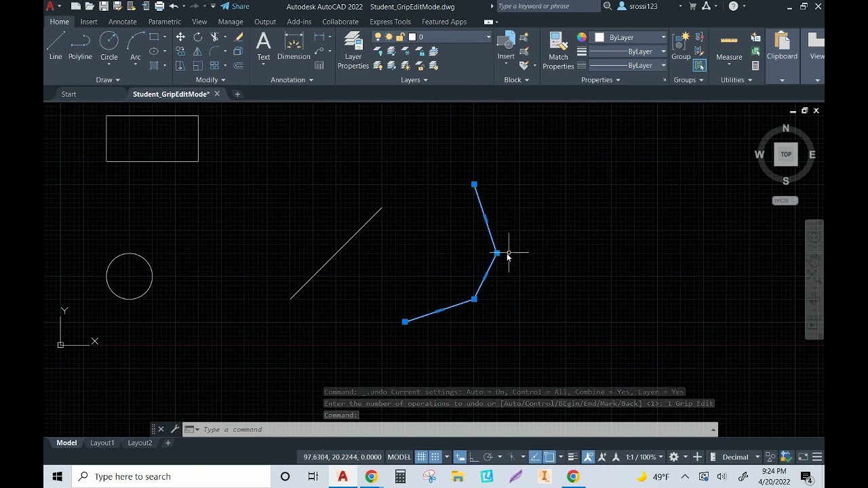This screenshot has height=488, width=868.
Task: Activate the Move tool in Modify
Action: [x=180, y=37]
